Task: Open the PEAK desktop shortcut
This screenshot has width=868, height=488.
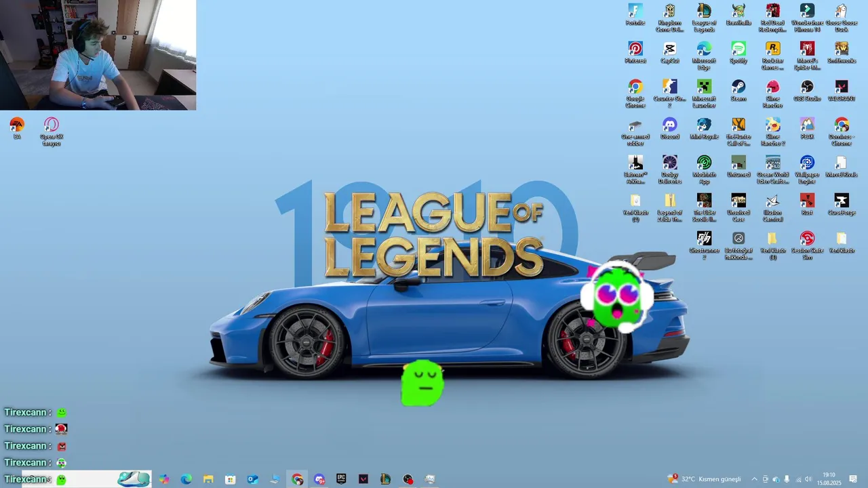Action: (x=807, y=129)
